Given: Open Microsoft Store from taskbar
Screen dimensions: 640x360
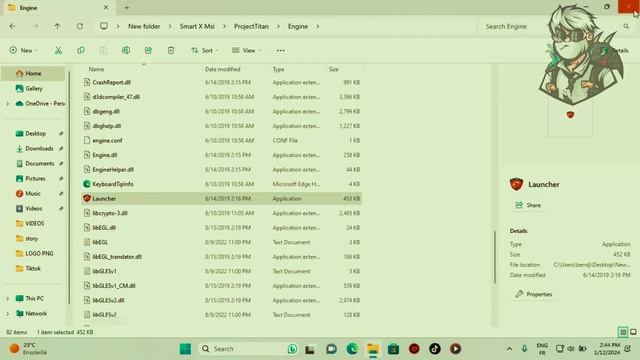Looking at the screenshot, I should point(393,349).
